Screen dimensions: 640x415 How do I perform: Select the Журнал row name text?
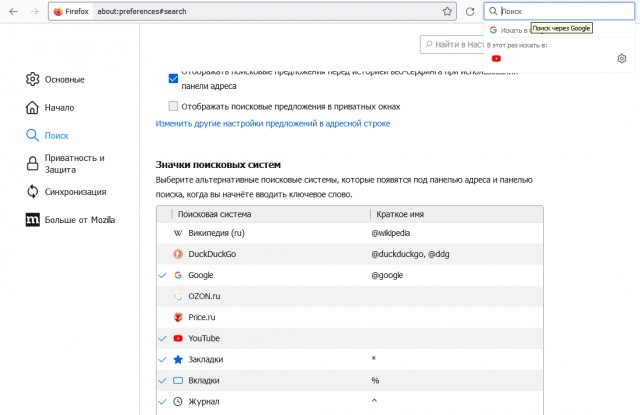point(204,402)
